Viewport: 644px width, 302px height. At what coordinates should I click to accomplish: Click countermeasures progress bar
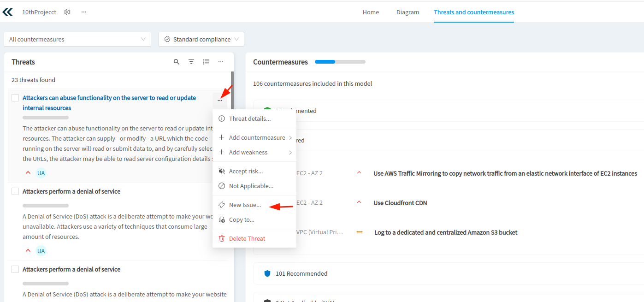(340, 62)
